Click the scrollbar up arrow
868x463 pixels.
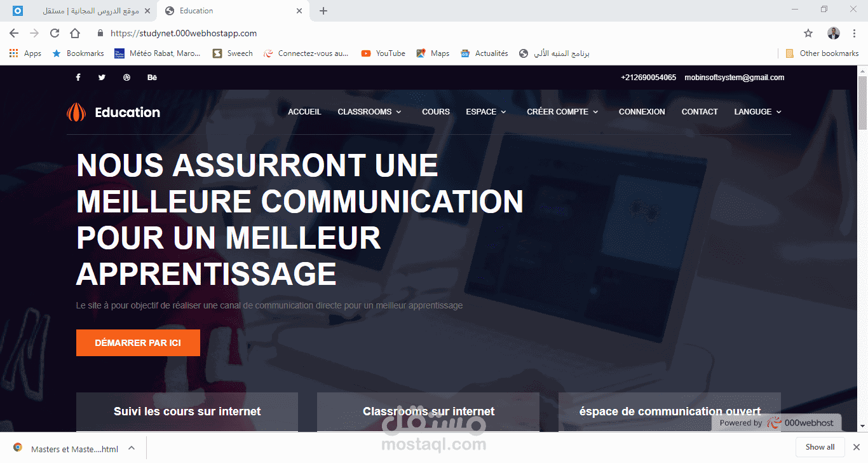(x=862, y=71)
